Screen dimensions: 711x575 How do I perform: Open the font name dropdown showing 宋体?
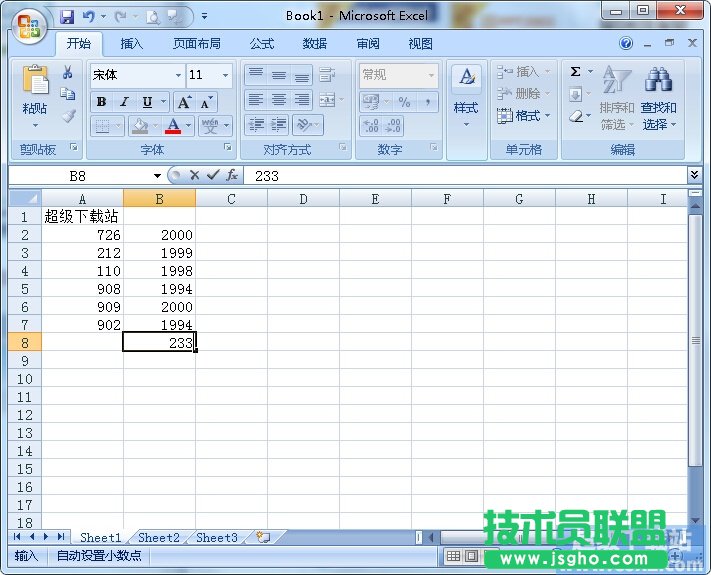pyautogui.click(x=178, y=75)
